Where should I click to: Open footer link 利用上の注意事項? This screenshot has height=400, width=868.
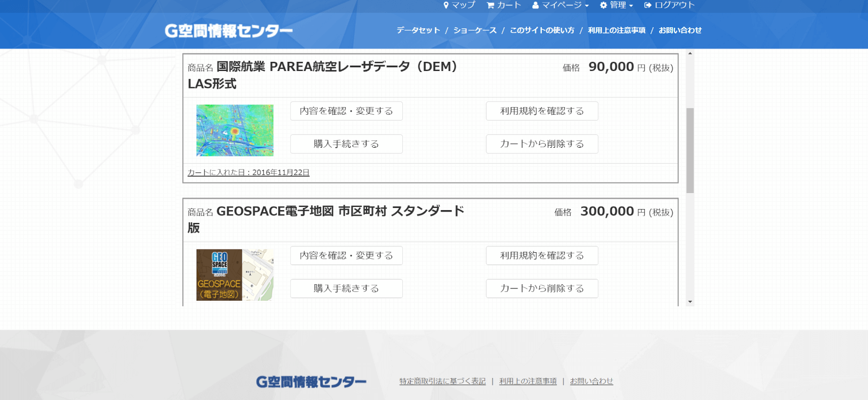[528, 381]
